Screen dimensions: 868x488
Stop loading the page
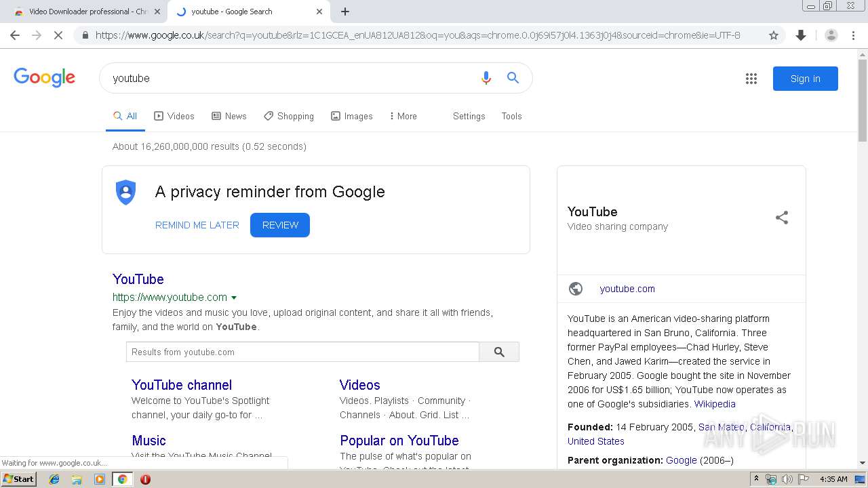(x=58, y=35)
